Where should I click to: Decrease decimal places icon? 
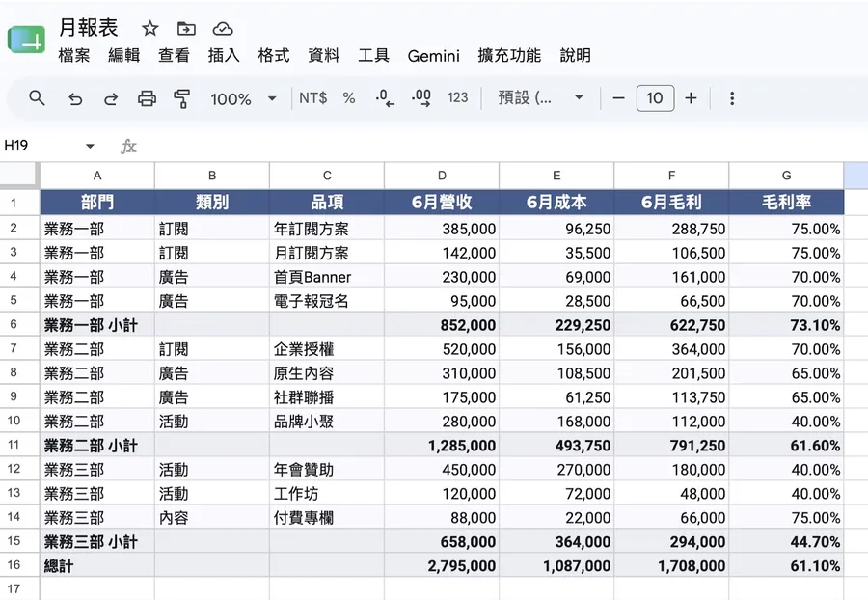(x=385, y=98)
